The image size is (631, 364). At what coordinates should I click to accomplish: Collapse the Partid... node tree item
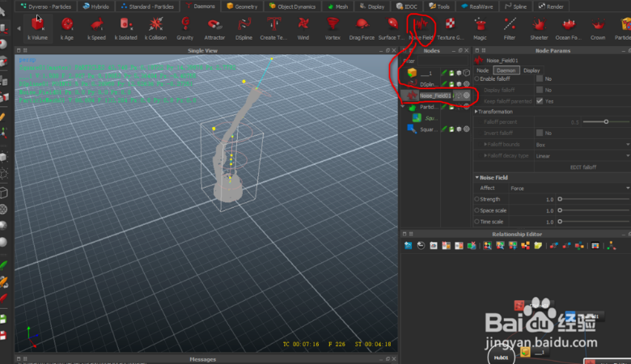[403, 107]
